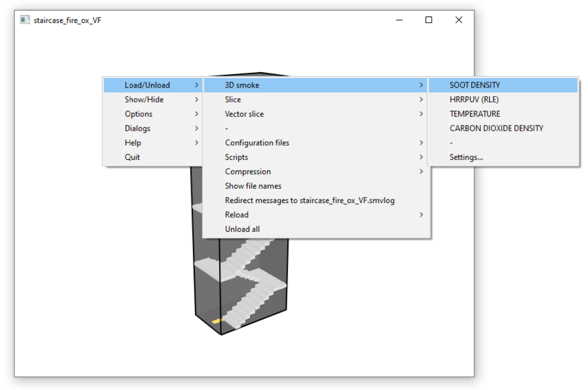588x390 pixels.
Task: Load TEMPERATURE 3D smoke
Action: pos(503,114)
